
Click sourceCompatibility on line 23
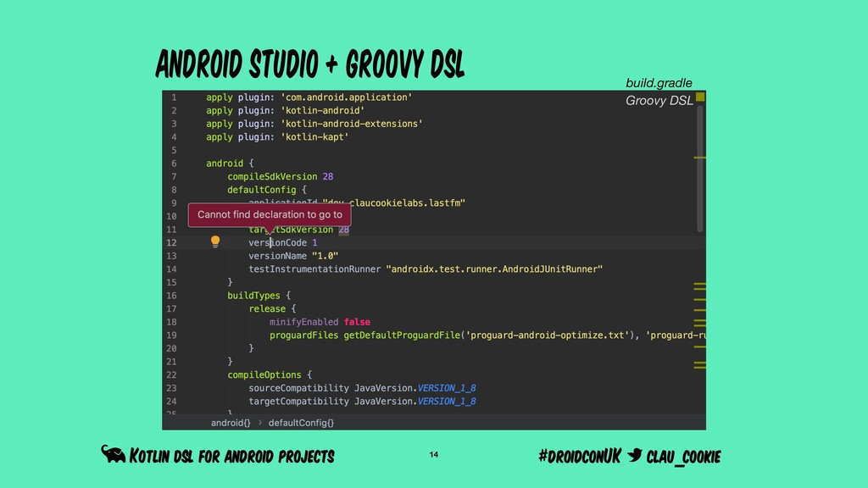[299, 388]
